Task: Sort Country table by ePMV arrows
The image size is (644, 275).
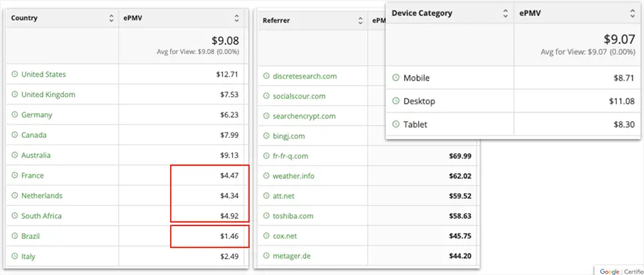Action: pos(236,18)
